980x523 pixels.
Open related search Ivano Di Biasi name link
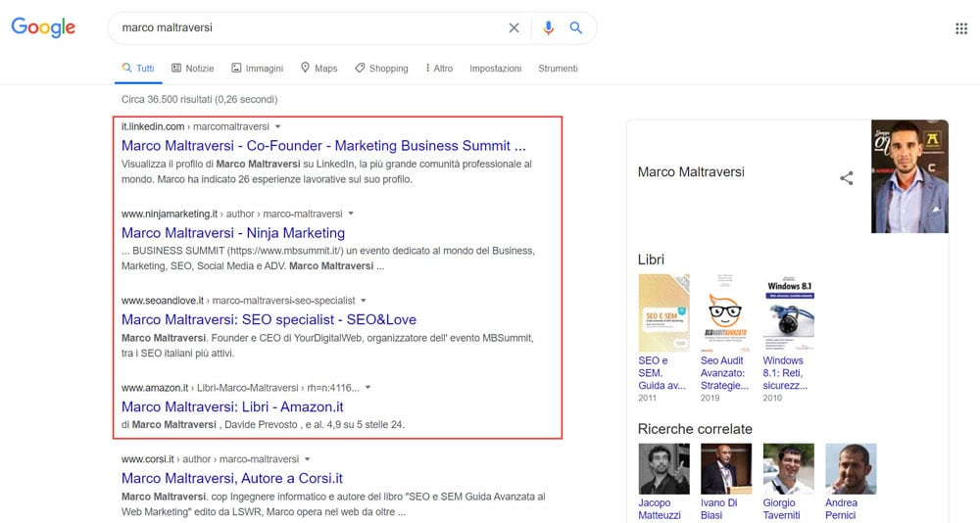point(718,509)
